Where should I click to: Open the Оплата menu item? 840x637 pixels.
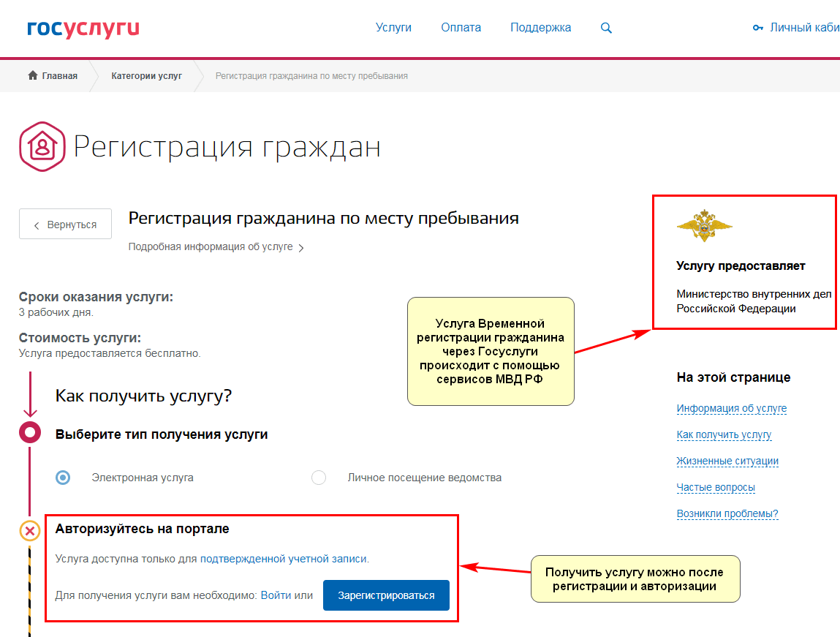pyautogui.click(x=461, y=27)
